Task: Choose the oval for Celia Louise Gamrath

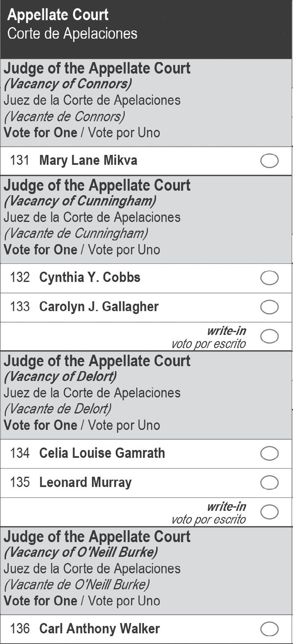Action: [x=270, y=454]
